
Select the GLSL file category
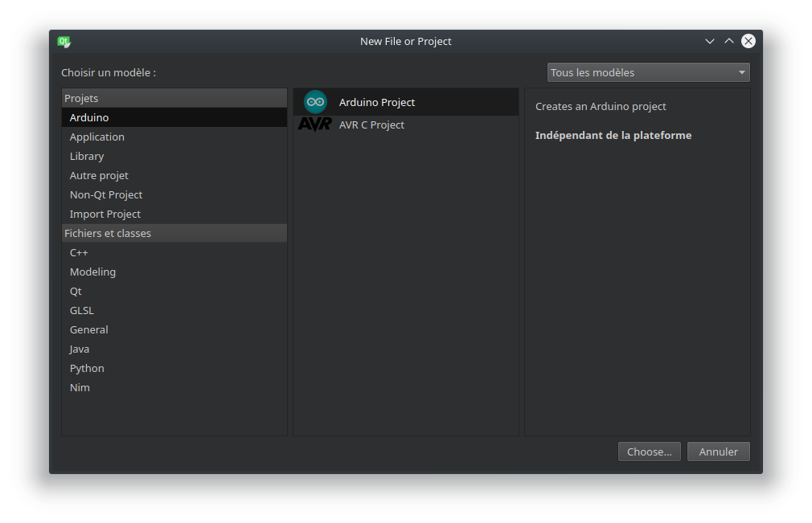(x=174, y=310)
